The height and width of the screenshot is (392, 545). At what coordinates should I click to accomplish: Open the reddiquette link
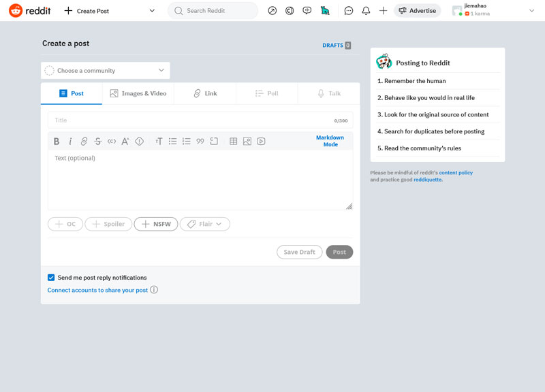[x=428, y=180]
